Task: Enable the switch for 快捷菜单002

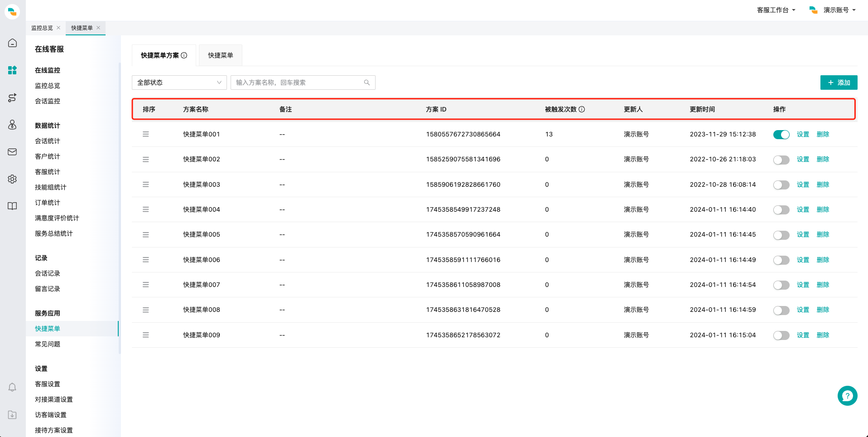Action: (x=781, y=160)
